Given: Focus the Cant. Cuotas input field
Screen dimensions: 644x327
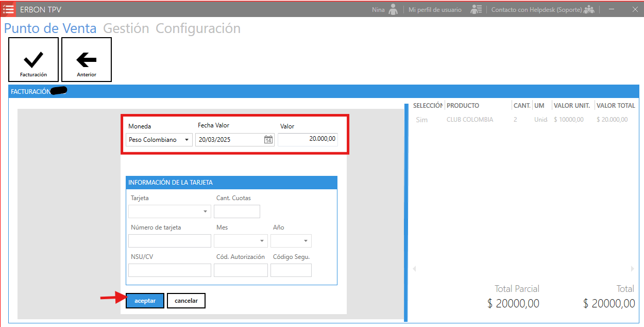Looking at the screenshot, I should 236,211.
